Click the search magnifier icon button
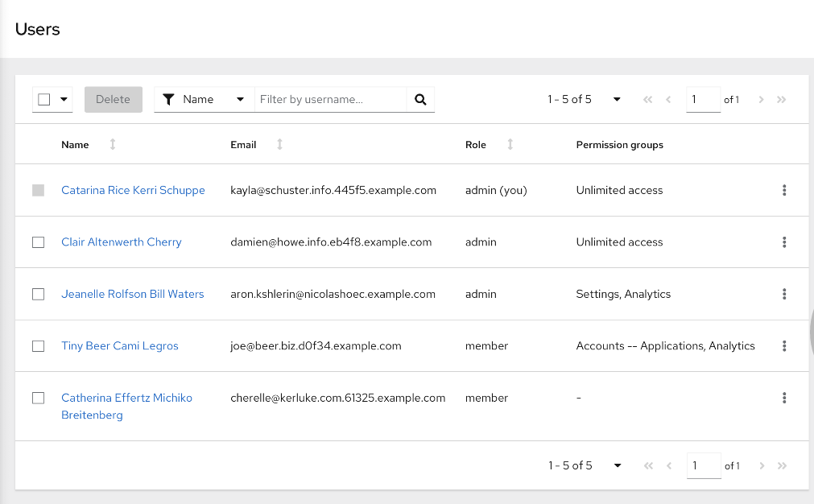This screenshot has height=504, width=814. coord(420,100)
